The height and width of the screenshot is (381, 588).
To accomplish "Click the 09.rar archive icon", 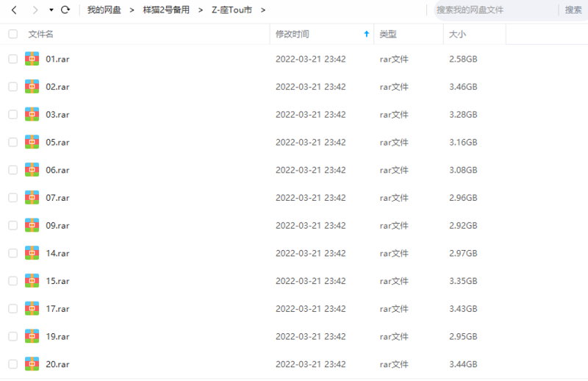I will pyautogui.click(x=32, y=225).
